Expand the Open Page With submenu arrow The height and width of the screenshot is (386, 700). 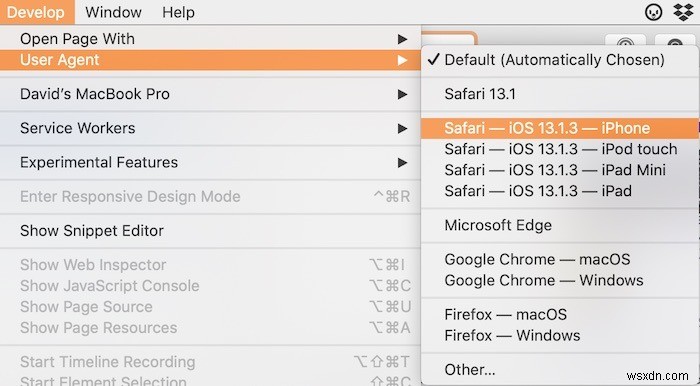(x=402, y=39)
